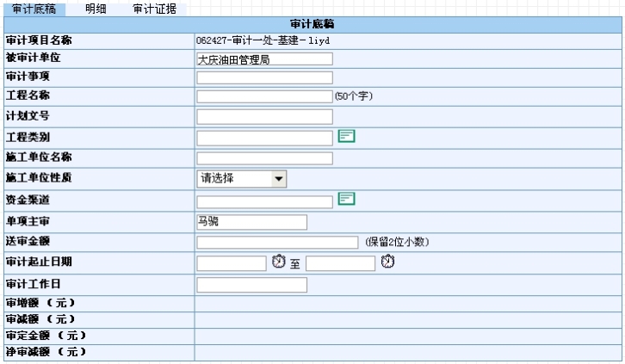Click the 审计工作日 input field
Viewport: 625px width, 364px height.
(251, 284)
